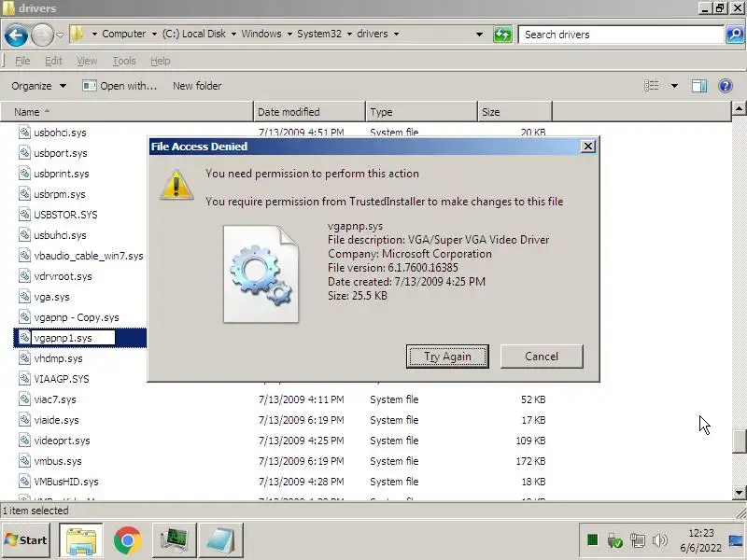The height and width of the screenshot is (560, 747).
Task: Click the volume speaker tray icon
Action: pos(660,540)
